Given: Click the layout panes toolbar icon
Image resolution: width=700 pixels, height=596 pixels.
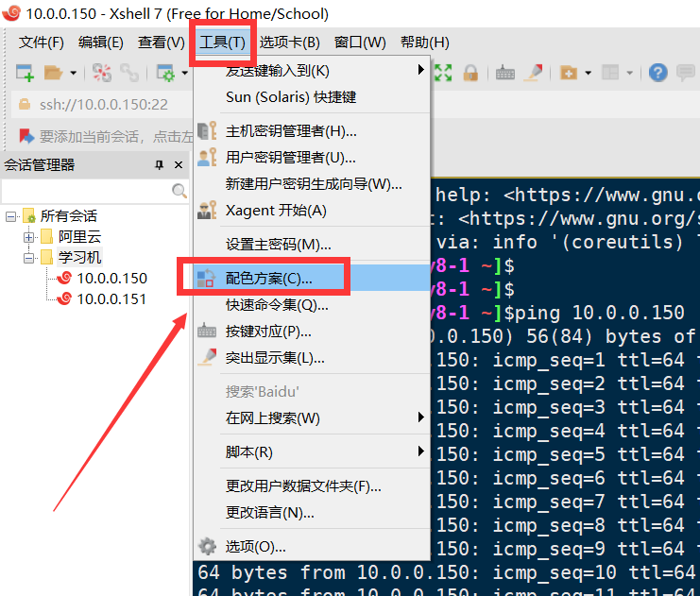Looking at the screenshot, I should tap(610, 73).
